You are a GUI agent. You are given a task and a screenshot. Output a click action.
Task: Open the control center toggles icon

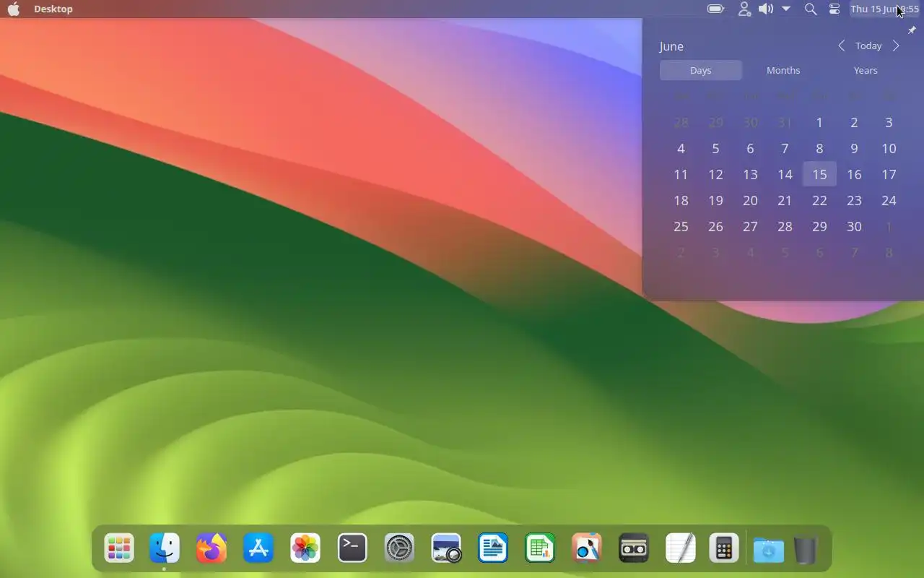(834, 9)
